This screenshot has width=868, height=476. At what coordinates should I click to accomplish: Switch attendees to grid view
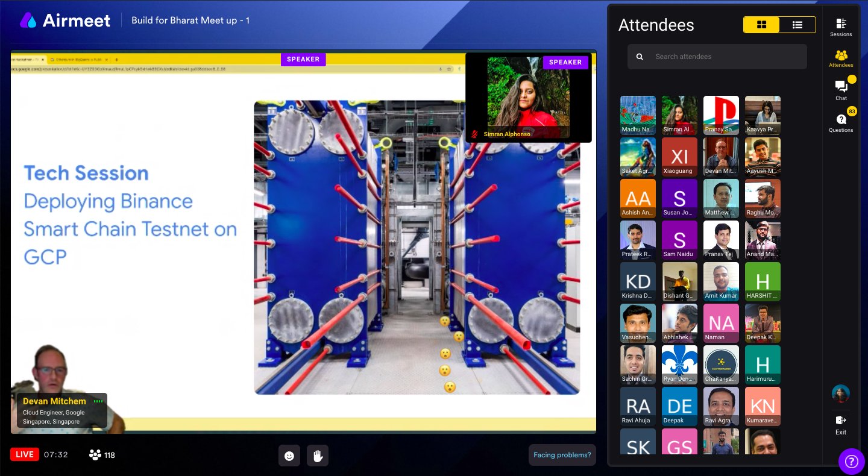761,25
